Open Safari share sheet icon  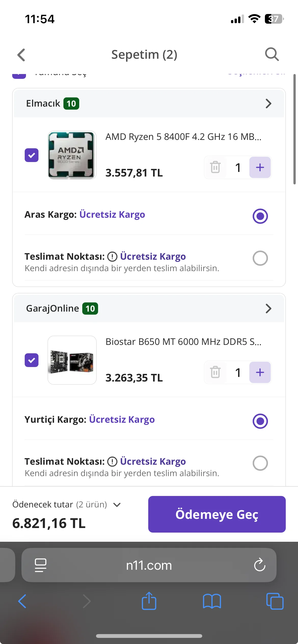click(149, 601)
